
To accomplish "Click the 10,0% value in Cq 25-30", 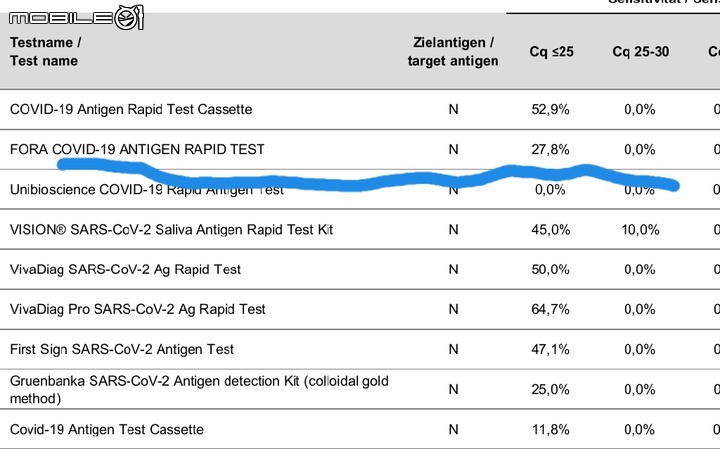I will pyautogui.click(x=640, y=229).
